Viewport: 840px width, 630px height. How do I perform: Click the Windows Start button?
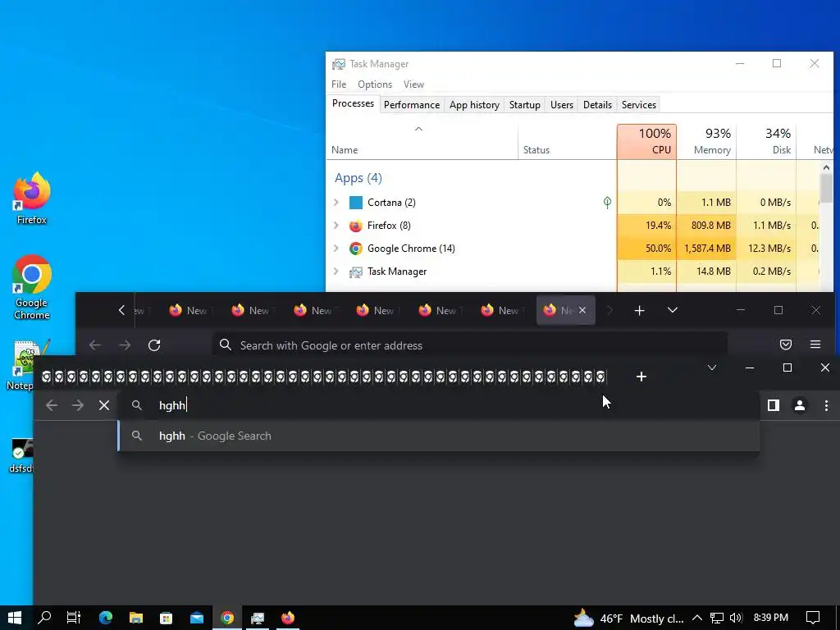pyautogui.click(x=15, y=618)
